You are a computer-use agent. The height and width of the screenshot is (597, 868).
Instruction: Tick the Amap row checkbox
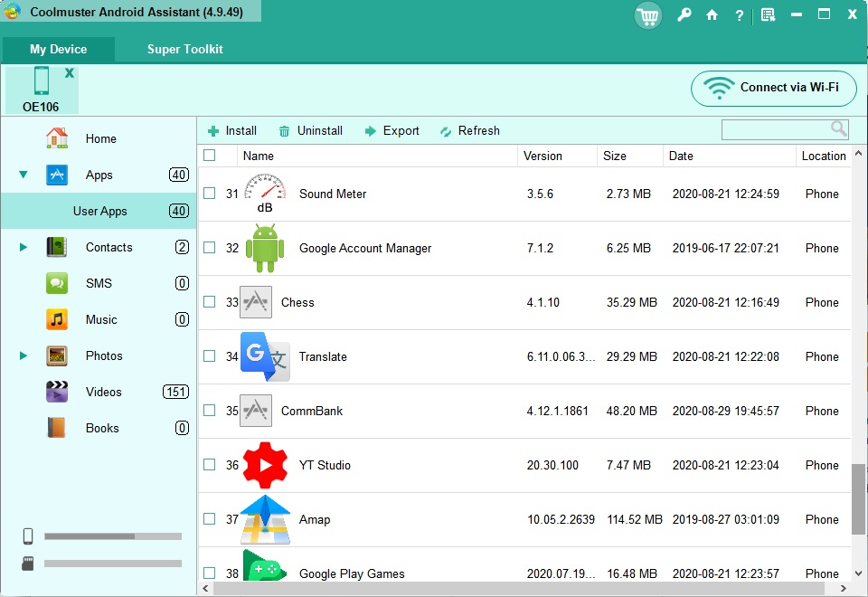point(209,519)
